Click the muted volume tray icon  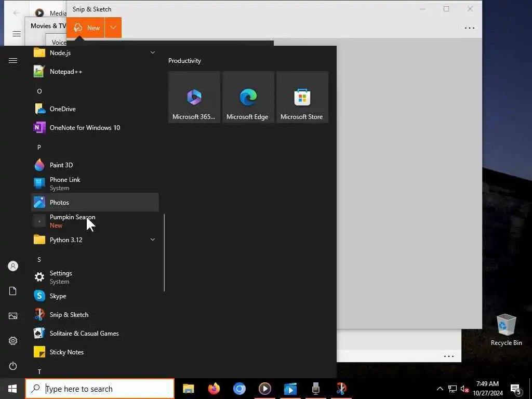(464, 389)
